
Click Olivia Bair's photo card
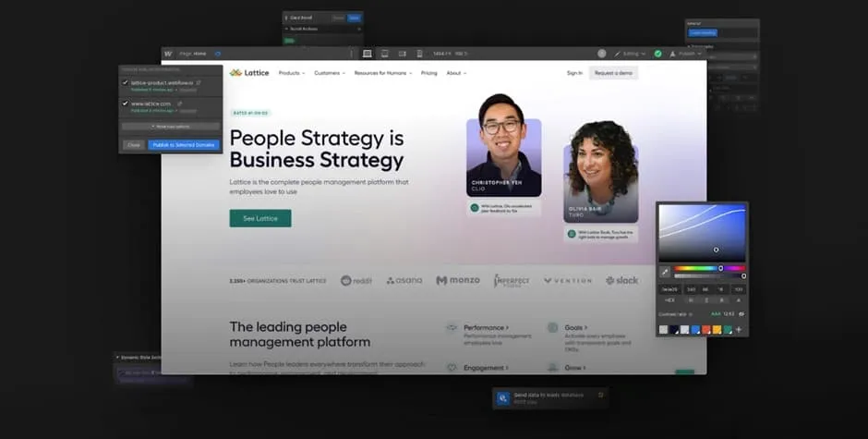[x=600, y=173]
